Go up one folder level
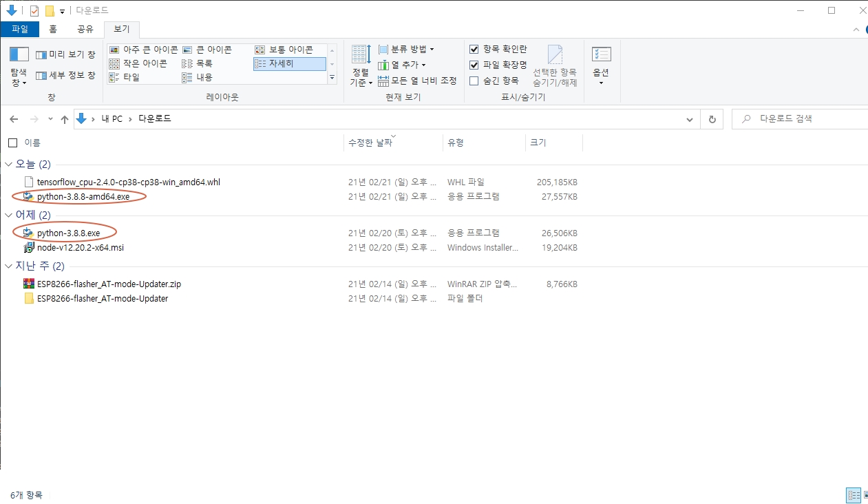Image resolution: width=868 pixels, height=504 pixels. point(65,119)
